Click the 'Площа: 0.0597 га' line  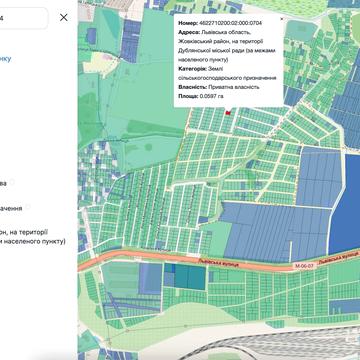201,96
